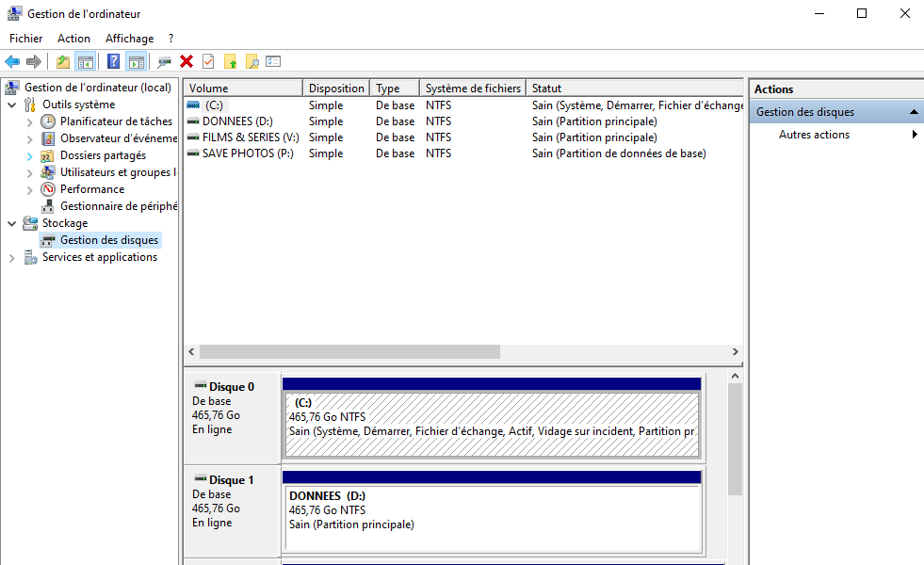Open the Affichage menu
924x565 pixels.
pyautogui.click(x=130, y=39)
